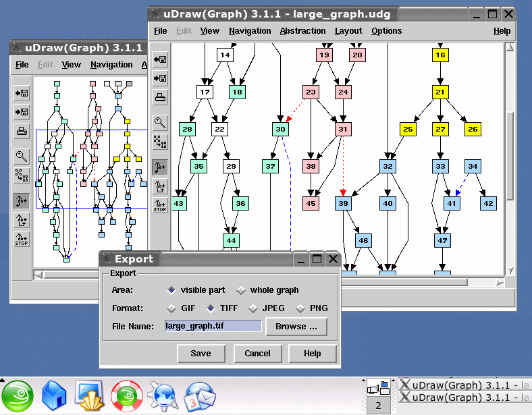Click the Browse ... button

(x=296, y=326)
